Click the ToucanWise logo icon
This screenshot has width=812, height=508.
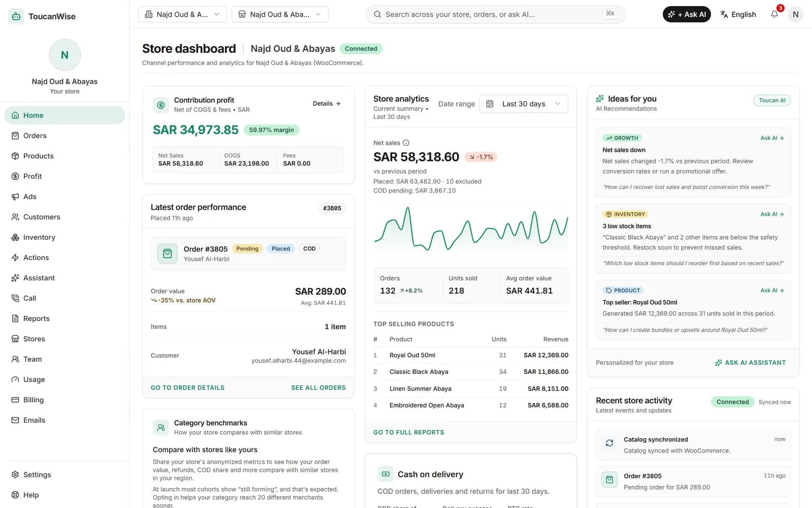[16, 16]
